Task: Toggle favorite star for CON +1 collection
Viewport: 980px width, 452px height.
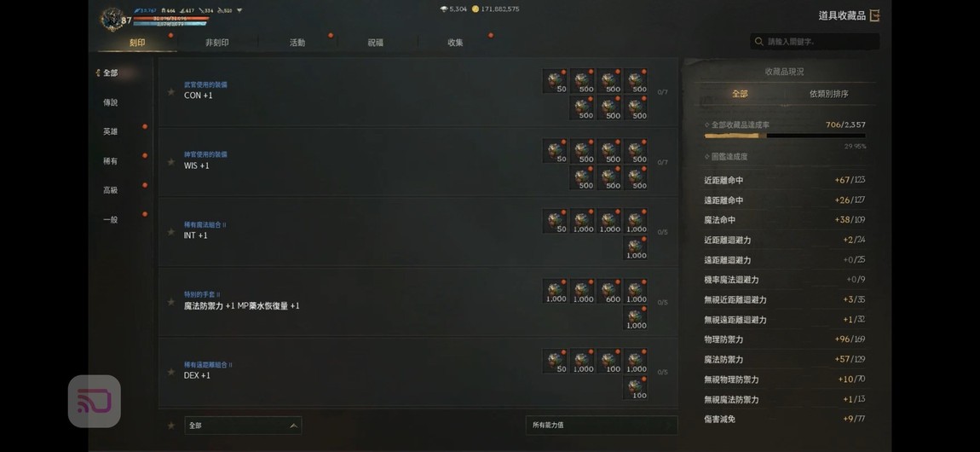Action: pos(170,92)
